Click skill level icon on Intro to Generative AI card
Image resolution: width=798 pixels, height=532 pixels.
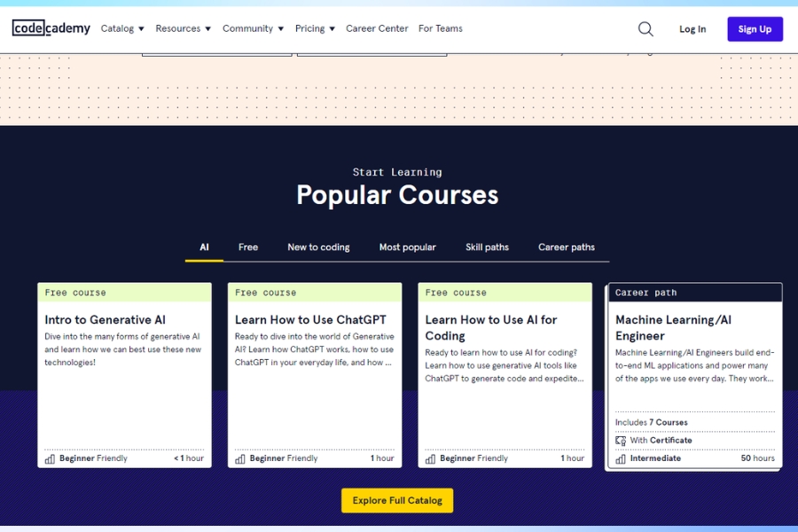tap(50, 458)
